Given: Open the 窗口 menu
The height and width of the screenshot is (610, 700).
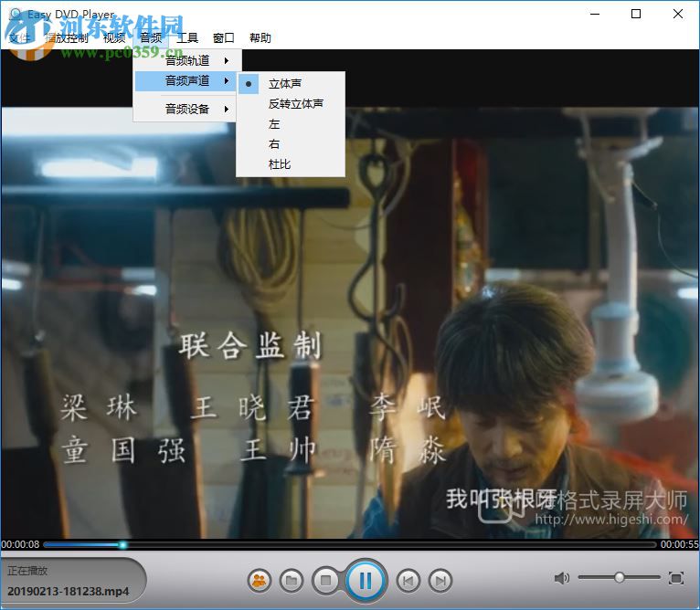Looking at the screenshot, I should coord(224,38).
